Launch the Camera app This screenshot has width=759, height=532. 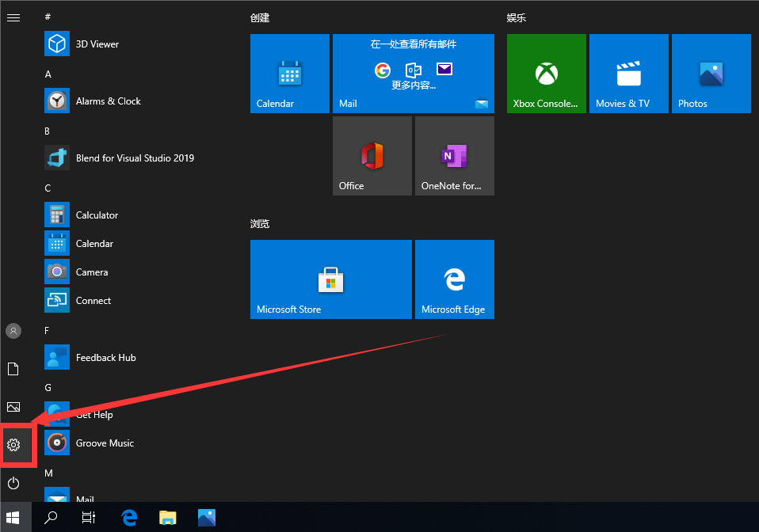135,272
